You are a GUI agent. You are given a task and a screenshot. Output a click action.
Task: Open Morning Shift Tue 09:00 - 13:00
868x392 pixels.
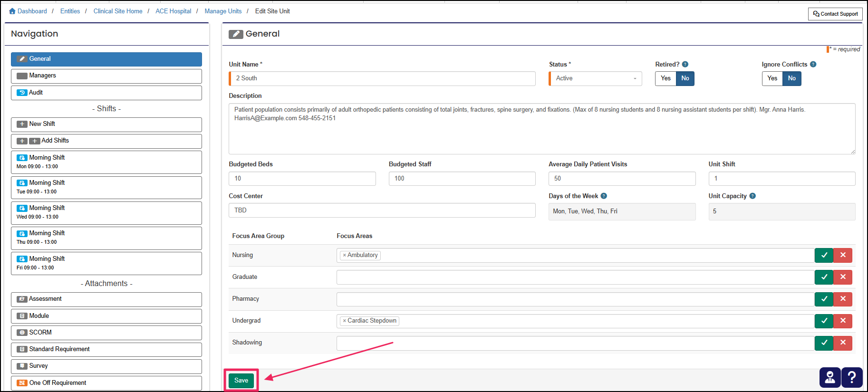[x=106, y=188]
